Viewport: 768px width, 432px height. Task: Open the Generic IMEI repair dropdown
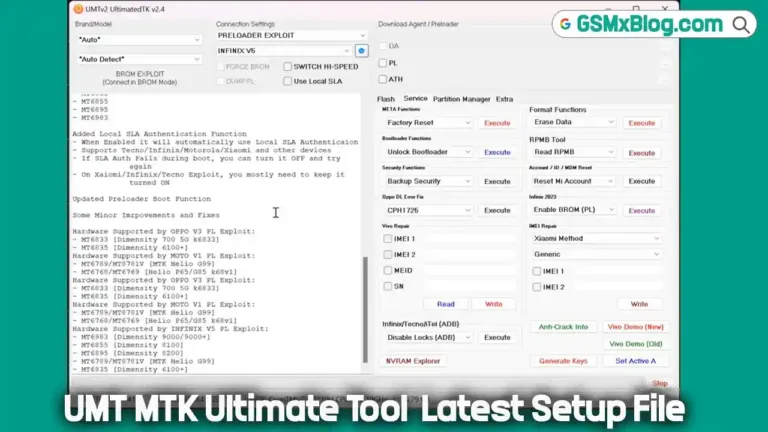[596, 254]
